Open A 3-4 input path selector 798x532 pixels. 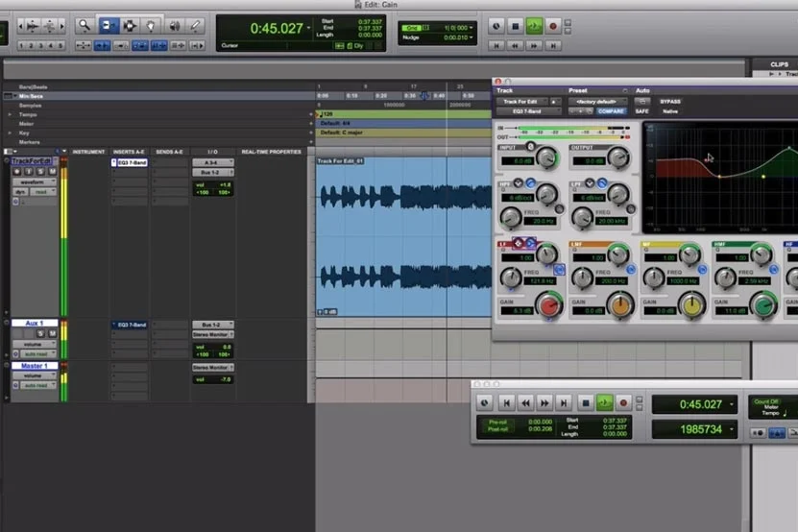click(213, 162)
